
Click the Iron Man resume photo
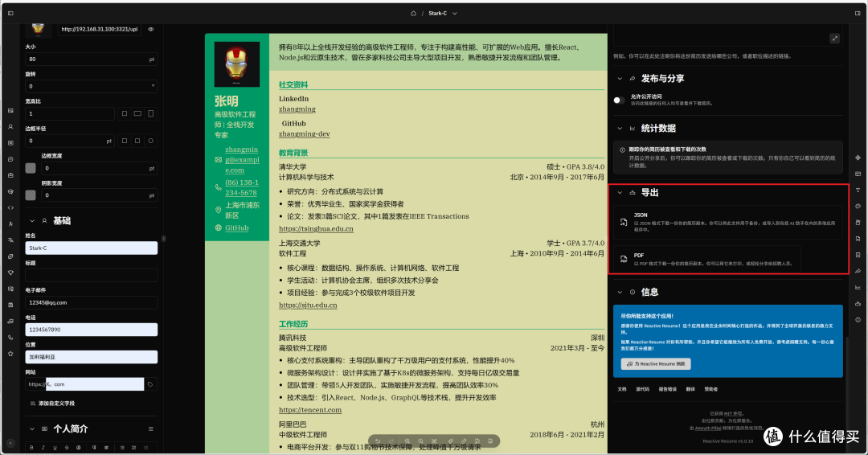(237, 64)
